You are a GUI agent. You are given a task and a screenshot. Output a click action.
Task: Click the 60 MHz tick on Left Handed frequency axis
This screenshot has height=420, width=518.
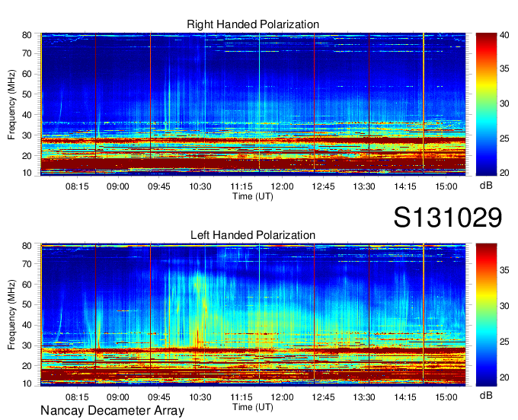27,284
